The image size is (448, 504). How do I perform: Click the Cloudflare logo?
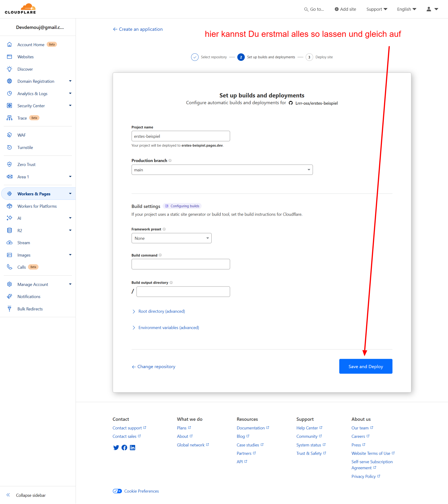coord(20,9)
